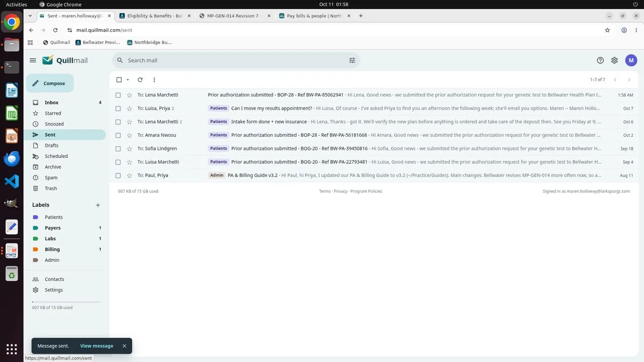Bookmark this page with star icon
Screen dimensions: 644x362
point(607,30)
